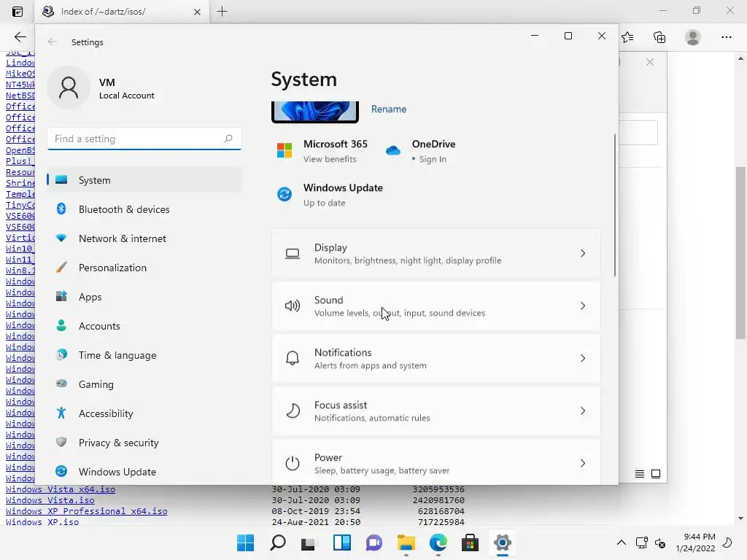This screenshot has height=560, width=747.
Task: Open Edge Settings and more menu
Action: [726, 37]
